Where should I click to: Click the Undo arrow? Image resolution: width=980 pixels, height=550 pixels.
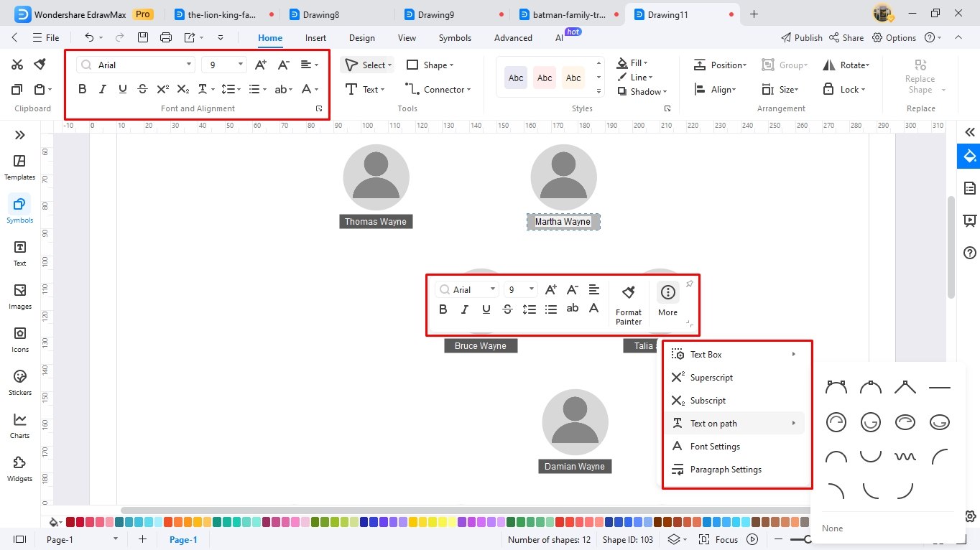point(89,37)
